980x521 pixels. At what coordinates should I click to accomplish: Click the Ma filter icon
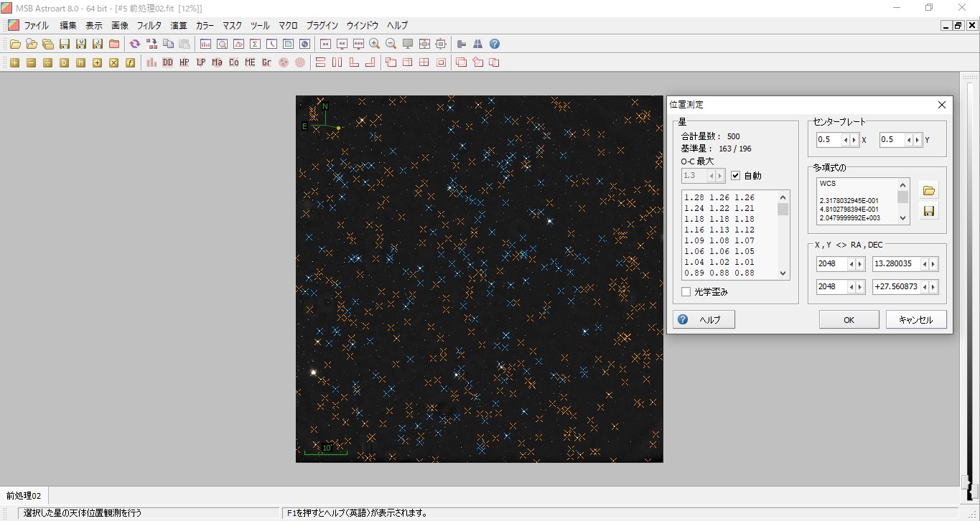pyautogui.click(x=218, y=62)
